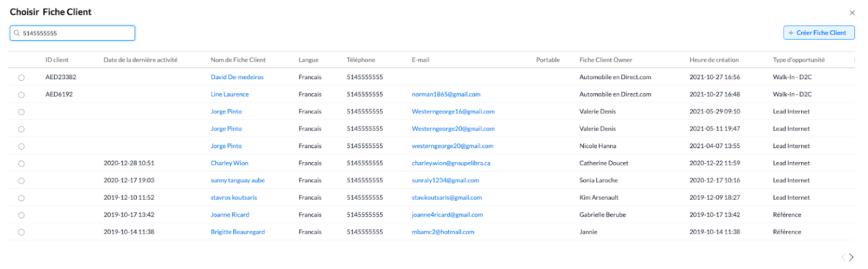
Task: Click Date de la dernière activité header
Action: 141,60
